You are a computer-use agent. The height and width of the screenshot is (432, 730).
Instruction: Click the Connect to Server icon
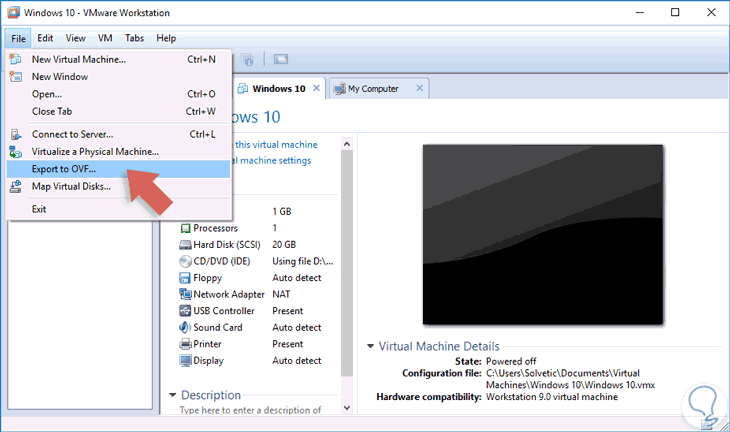click(16, 135)
